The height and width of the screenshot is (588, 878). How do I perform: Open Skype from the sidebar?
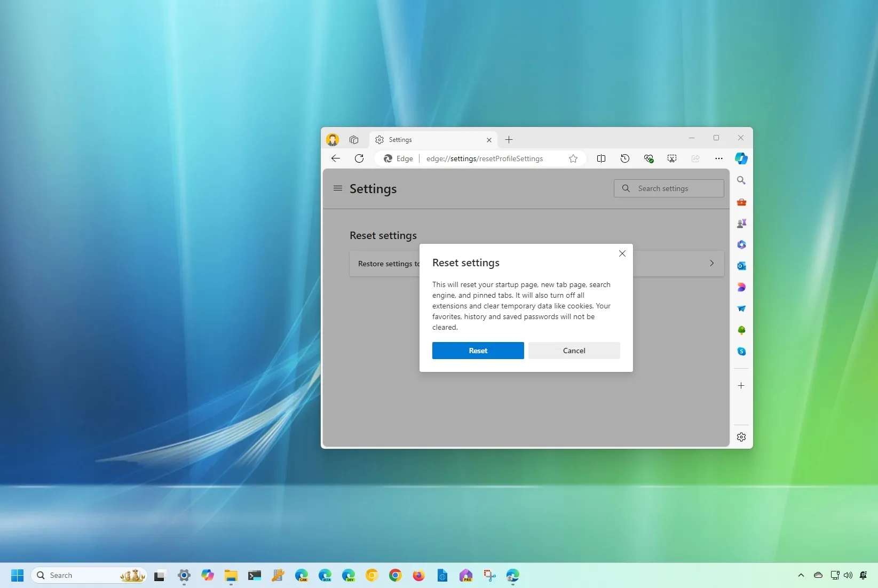(741, 351)
